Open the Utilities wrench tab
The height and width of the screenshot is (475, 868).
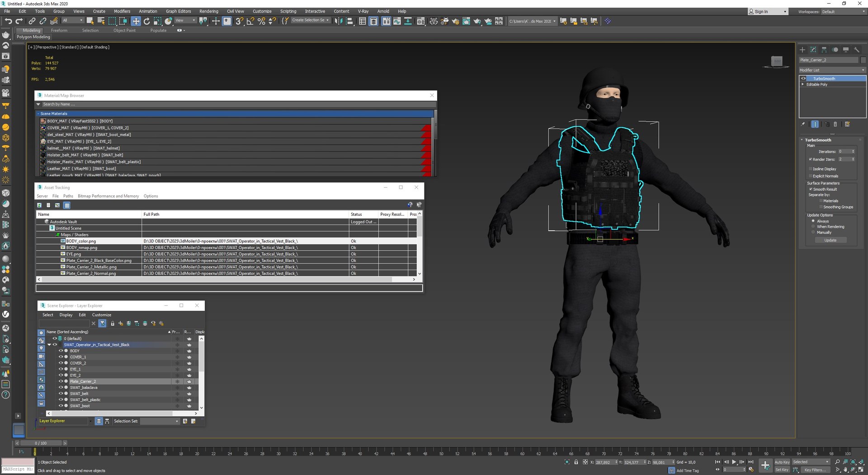pyautogui.click(x=857, y=50)
